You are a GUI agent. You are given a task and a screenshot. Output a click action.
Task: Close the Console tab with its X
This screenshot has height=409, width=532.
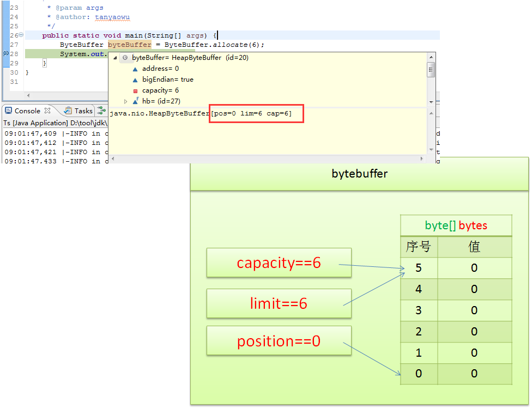(x=47, y=111)
